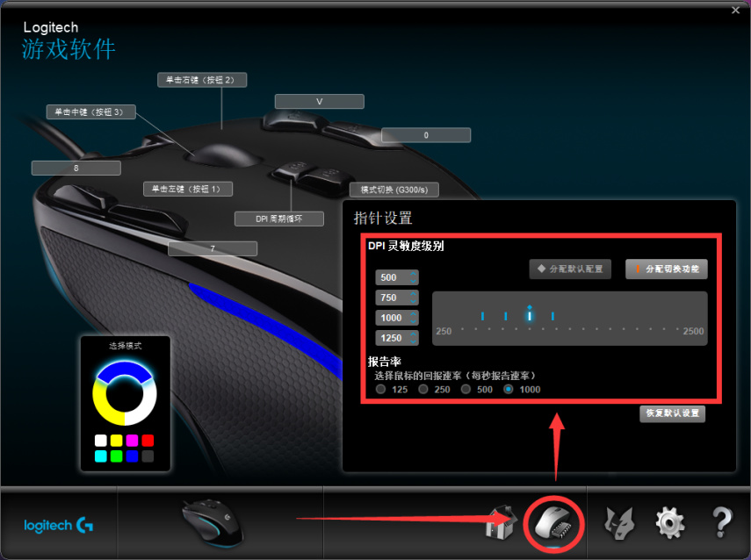Open the wolf-head game profile icon
This screenshot has height=560, width=751.
(x=620, y=523)
